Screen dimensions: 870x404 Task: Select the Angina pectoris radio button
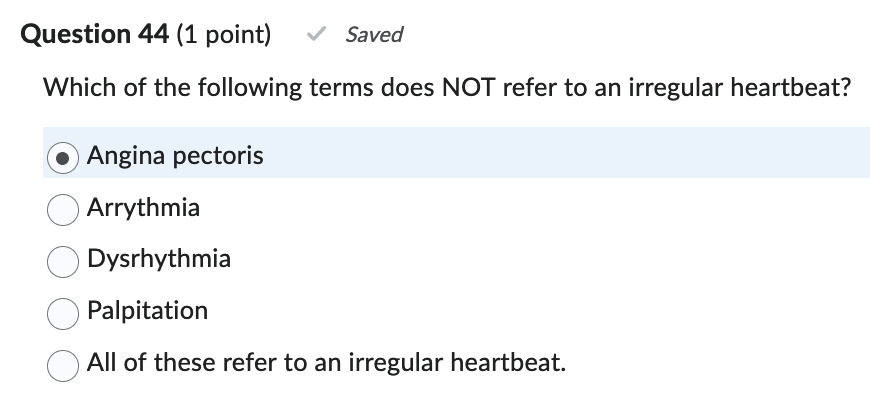(64, 157)
